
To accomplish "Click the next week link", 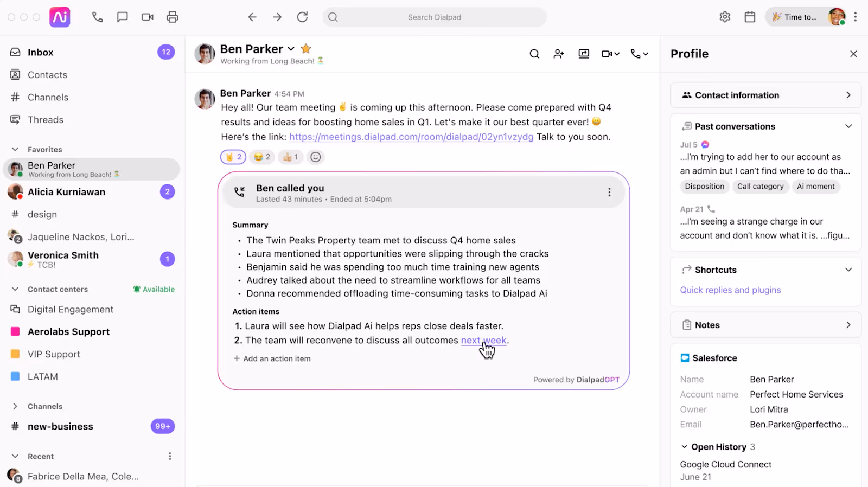I will click(x=483, y=341).
